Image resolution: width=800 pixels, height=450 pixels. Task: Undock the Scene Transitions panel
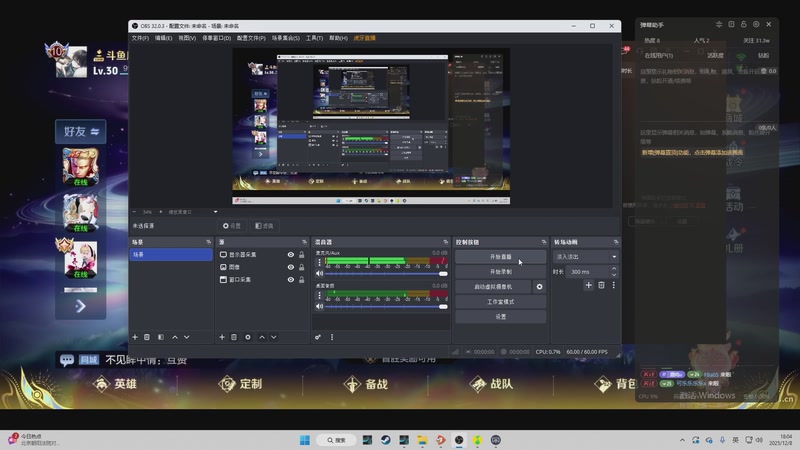[616, 242]
